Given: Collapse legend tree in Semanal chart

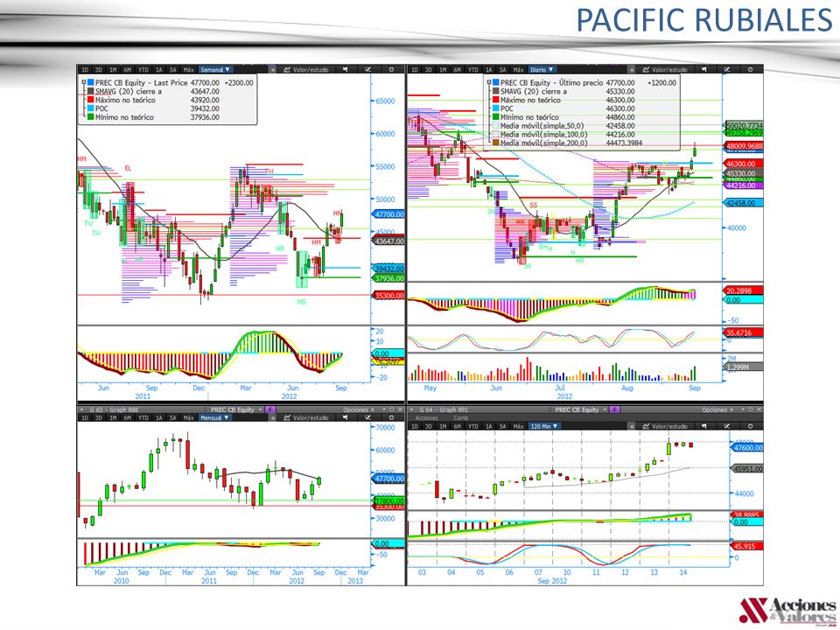Looking at the screenshot, I should (84, 82).
